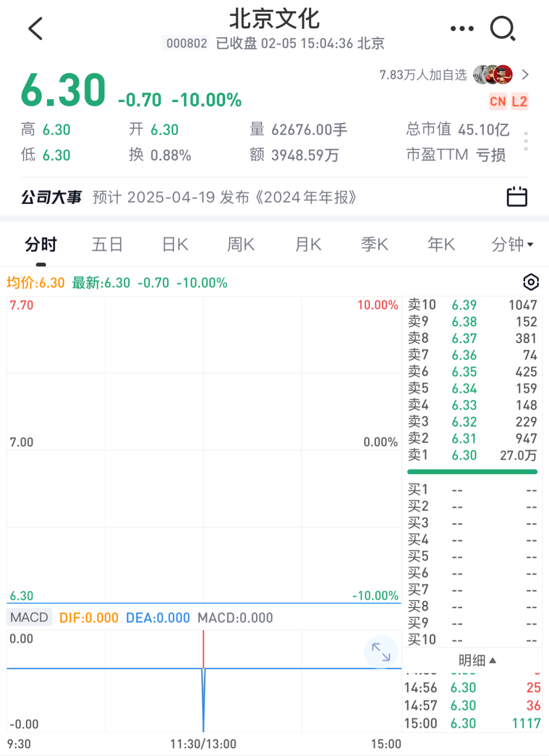549x756 pixels.
Task: Tap the MACD:0.000 indicator value
Action: (x=235, y=618)
